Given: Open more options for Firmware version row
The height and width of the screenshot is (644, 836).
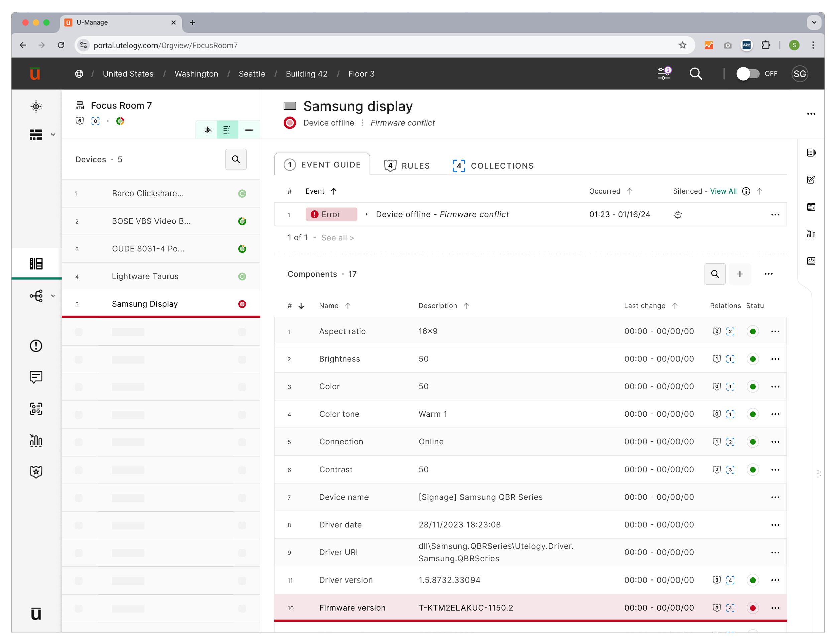Looking at the screenshot, I should (775, 608).
